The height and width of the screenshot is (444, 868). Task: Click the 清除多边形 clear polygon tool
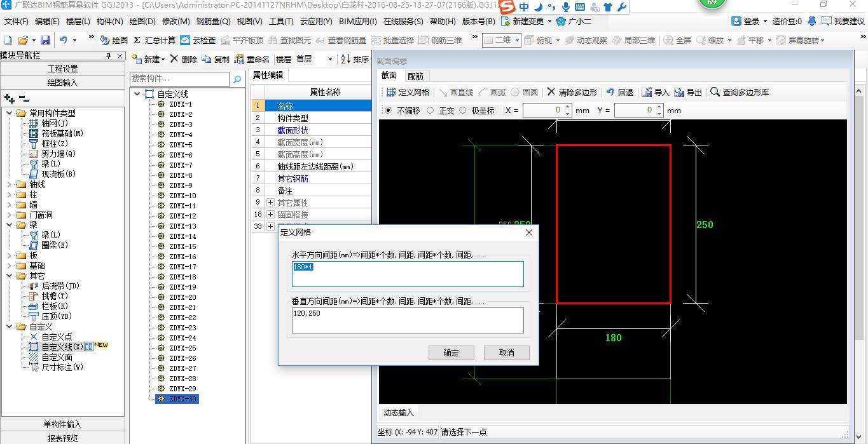(572, 92)
